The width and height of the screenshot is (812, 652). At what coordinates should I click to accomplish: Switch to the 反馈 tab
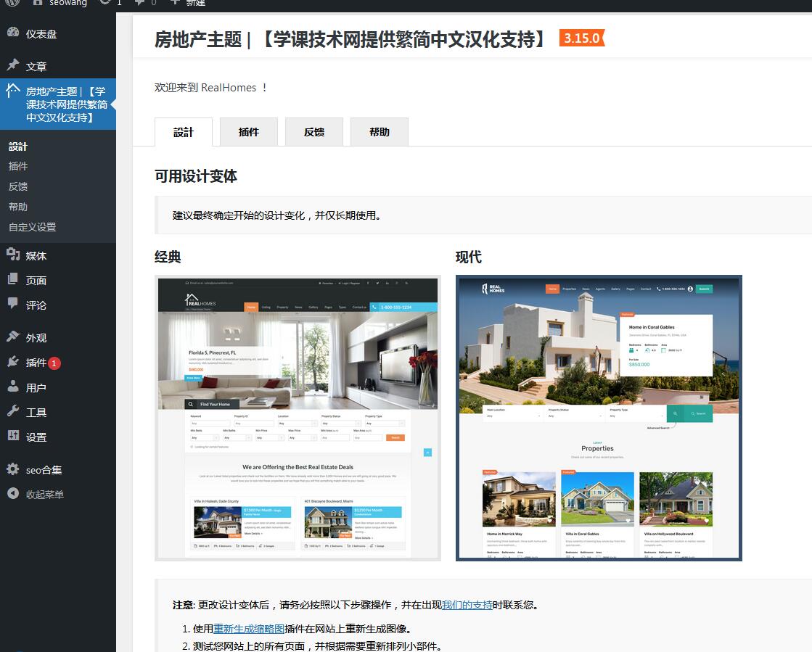pos(313,132)
